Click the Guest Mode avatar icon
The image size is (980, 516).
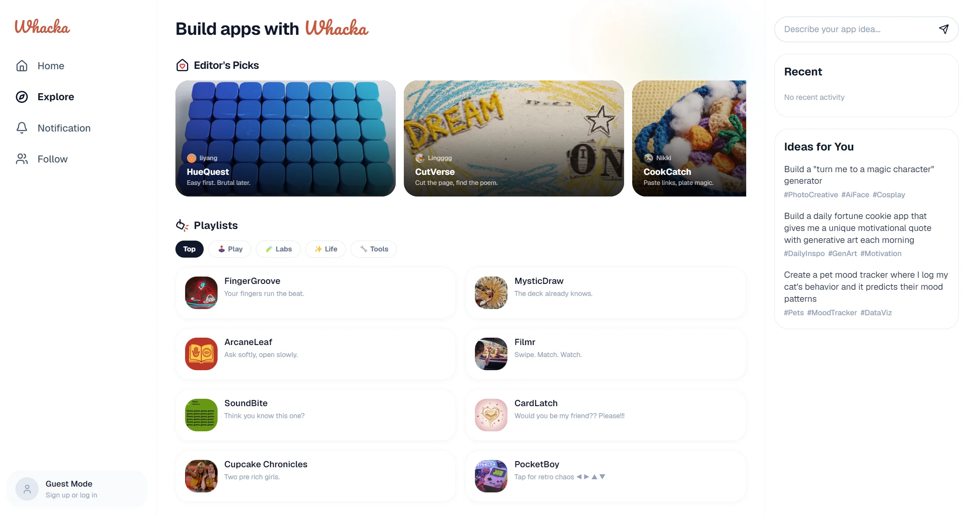pos(27,489)
